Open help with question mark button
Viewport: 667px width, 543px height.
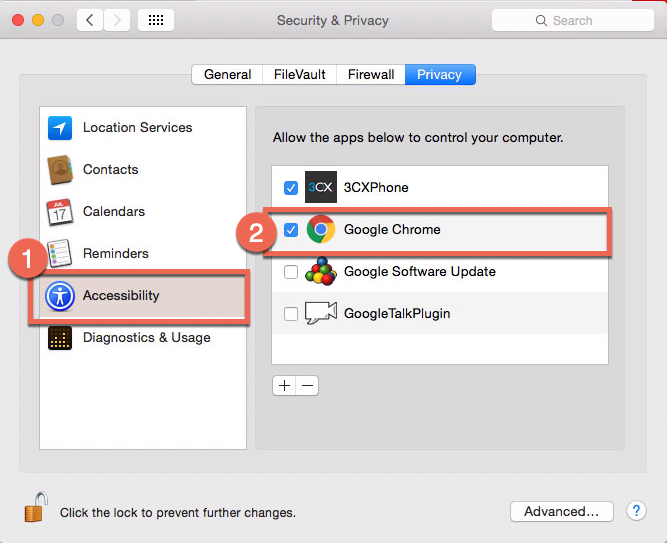(x=636, y=511)
